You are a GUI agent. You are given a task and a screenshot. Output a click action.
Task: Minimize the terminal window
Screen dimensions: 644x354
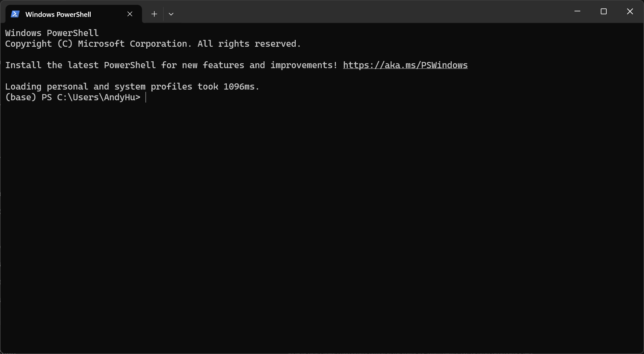click(577, 11)
